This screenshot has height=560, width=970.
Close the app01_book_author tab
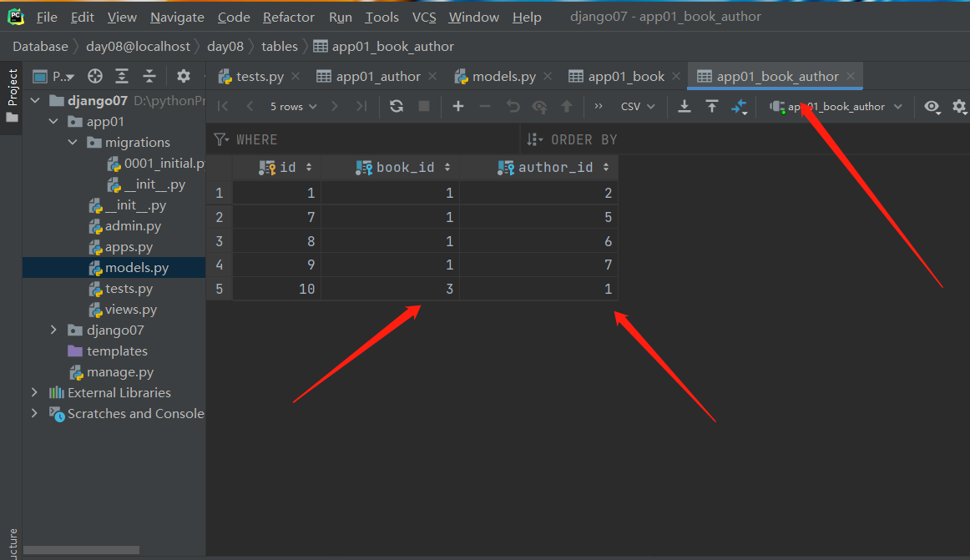[851, 75]
